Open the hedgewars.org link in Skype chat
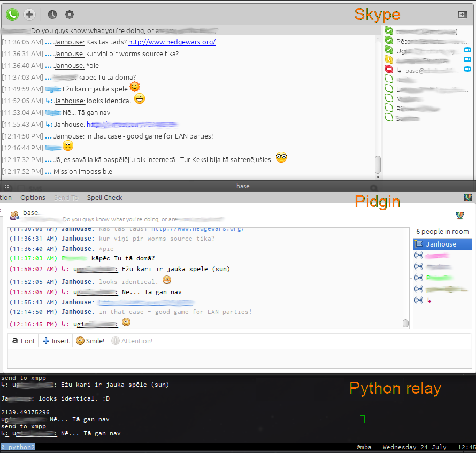 (172, 42)
